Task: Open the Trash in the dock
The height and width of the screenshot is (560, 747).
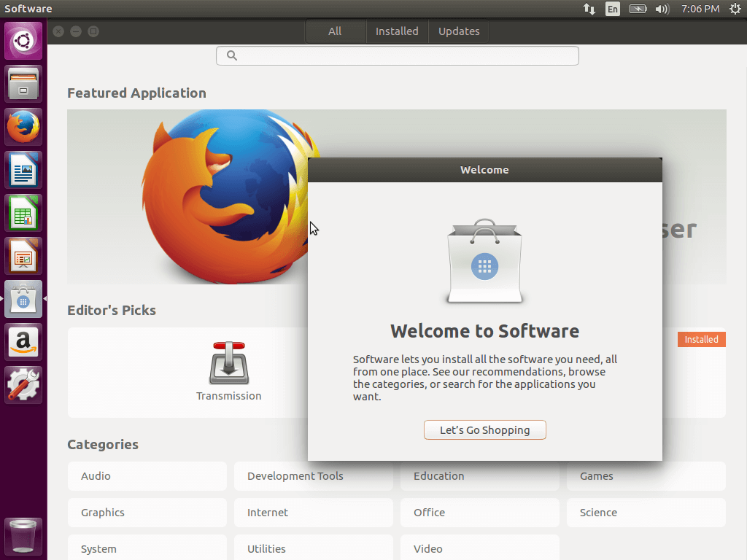Action: 23,537
